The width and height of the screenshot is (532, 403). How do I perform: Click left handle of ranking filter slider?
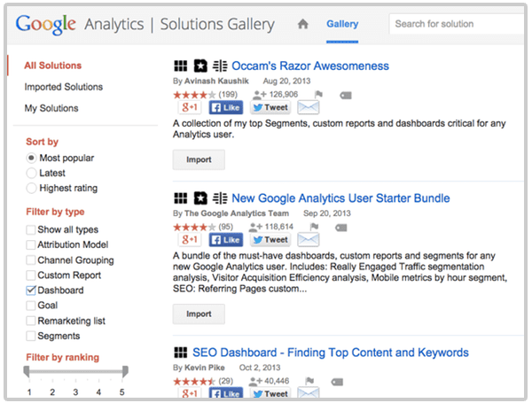pos(27,371)
